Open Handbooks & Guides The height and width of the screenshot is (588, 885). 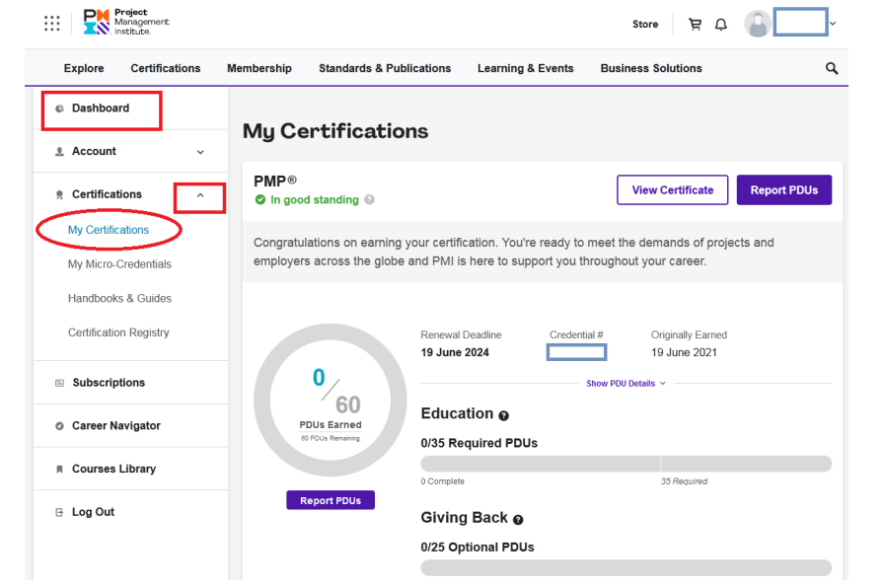(119, 299)
